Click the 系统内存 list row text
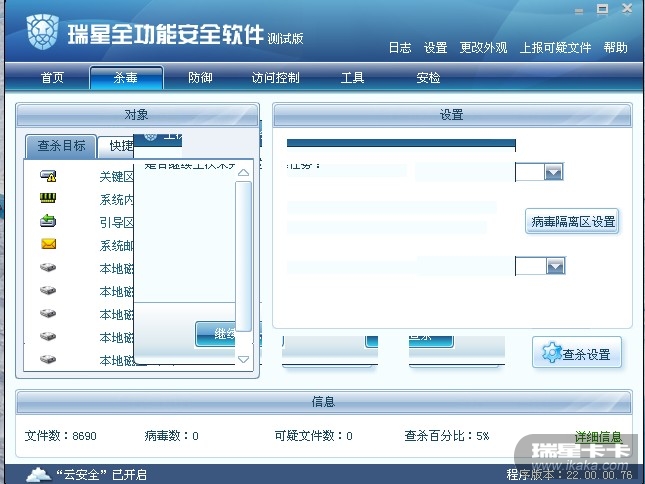This screenshot has width=645, height=484. tap(116, 200)
